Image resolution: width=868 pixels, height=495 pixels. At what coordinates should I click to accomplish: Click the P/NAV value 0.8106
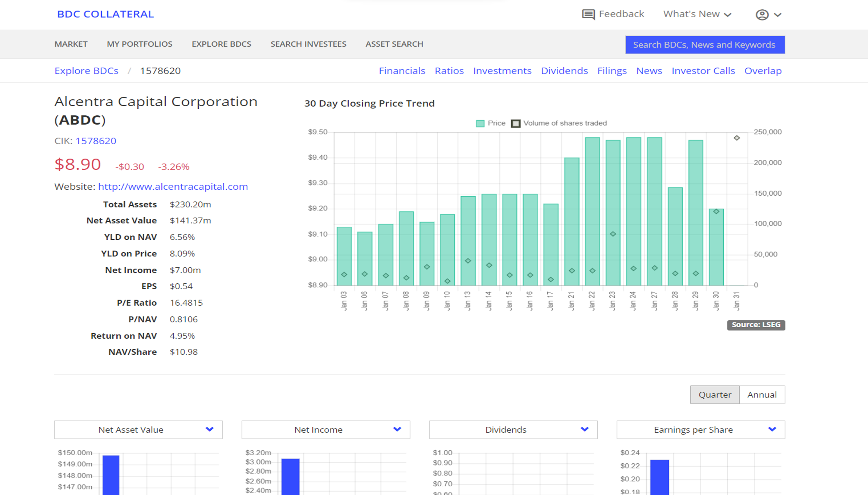tap(184, 319)
